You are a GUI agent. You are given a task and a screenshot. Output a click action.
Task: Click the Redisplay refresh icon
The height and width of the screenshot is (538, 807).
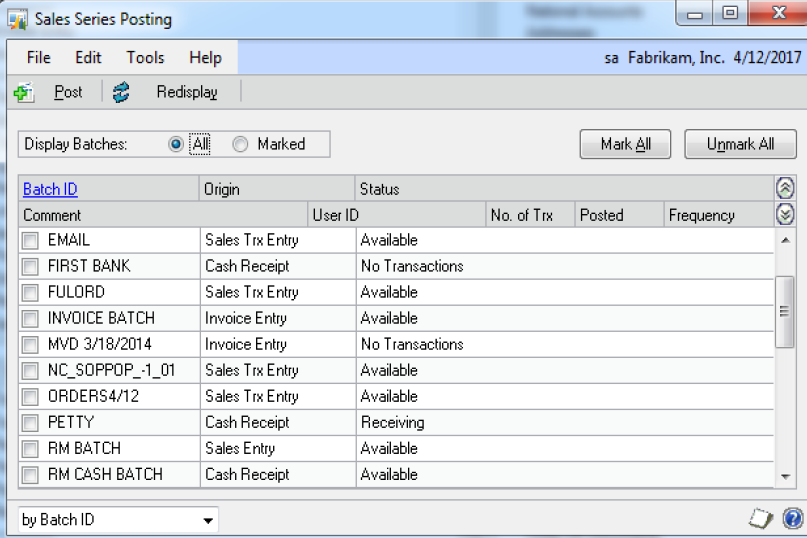click(x=122, y=92)
